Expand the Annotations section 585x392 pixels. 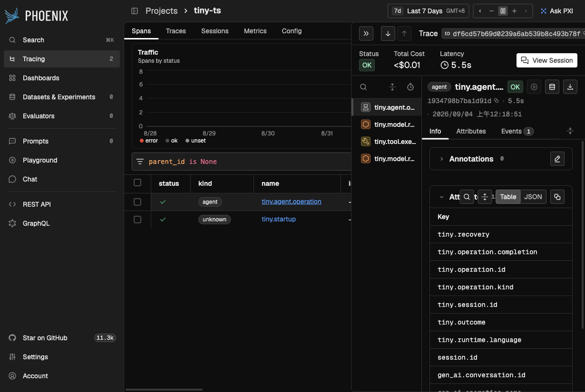click(x=441, y=159)
